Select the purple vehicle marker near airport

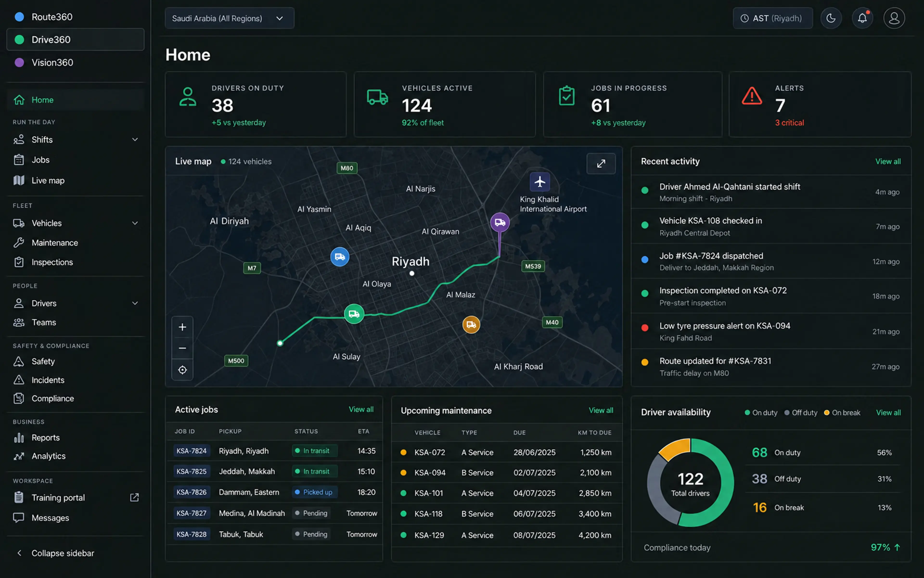click(500, 223)
